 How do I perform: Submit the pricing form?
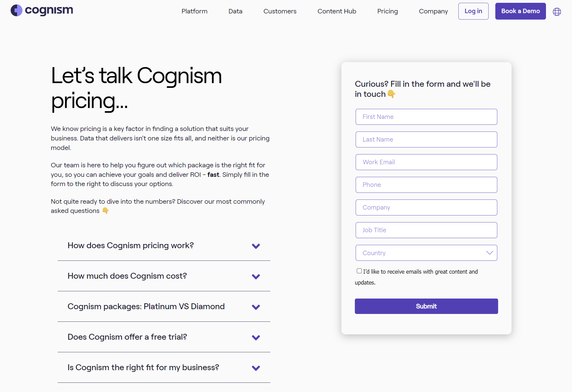[x=426, y=306]
